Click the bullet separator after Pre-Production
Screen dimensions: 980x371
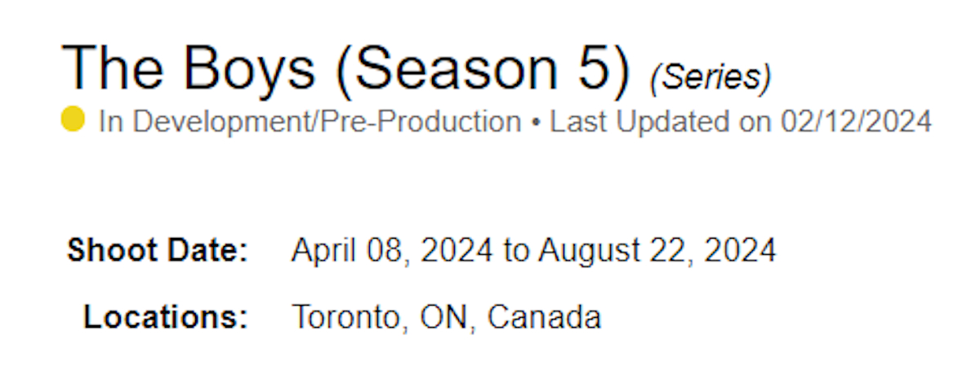pos(535,123)
